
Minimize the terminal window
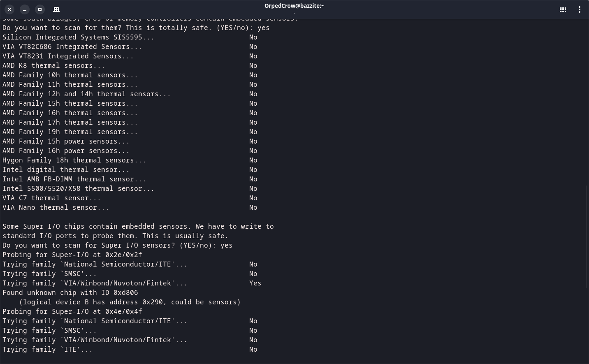(25, 9)
